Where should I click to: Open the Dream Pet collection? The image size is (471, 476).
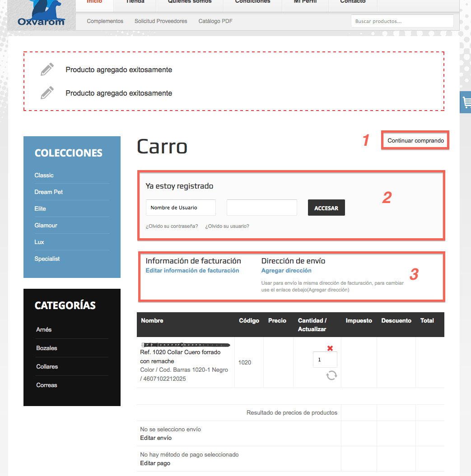49,192
